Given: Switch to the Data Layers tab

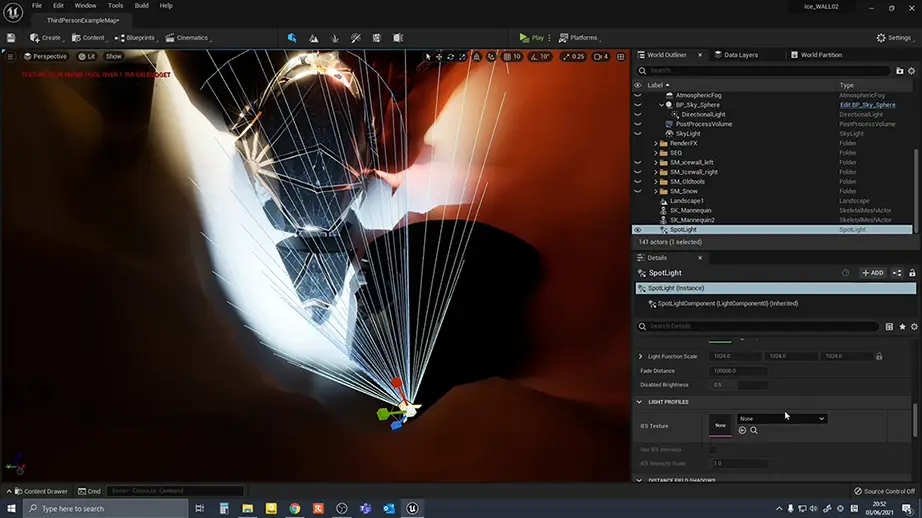Looking at the screenshot, I should tap(741, 55).
